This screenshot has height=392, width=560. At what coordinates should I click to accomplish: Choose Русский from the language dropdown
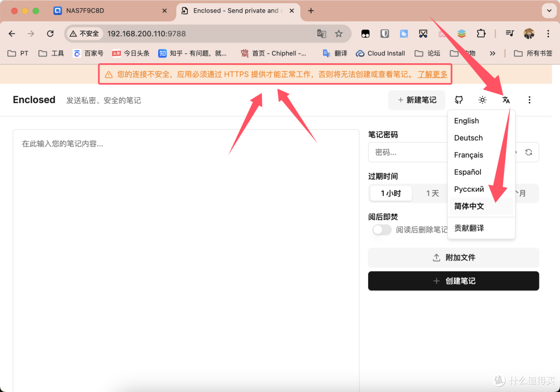point(469,189)
